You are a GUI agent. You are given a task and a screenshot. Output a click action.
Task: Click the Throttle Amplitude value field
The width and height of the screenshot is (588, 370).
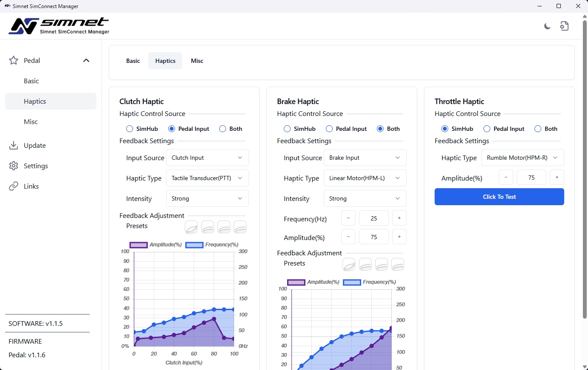click(531, 178)
